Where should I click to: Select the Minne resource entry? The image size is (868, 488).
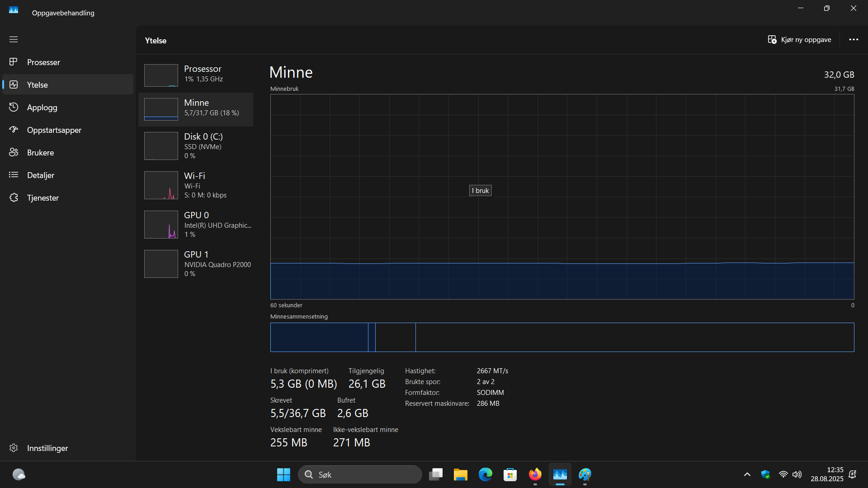pyautogui.click(x=196, y=109)
